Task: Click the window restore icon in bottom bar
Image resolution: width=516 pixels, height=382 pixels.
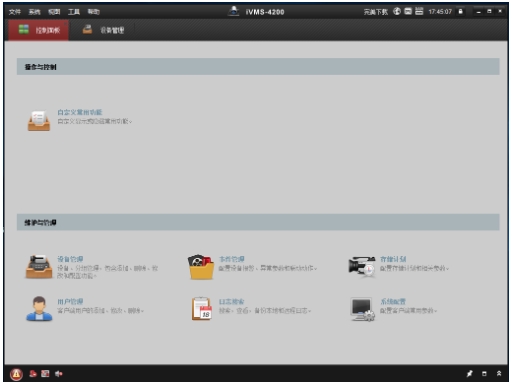Action: point(484,374)
